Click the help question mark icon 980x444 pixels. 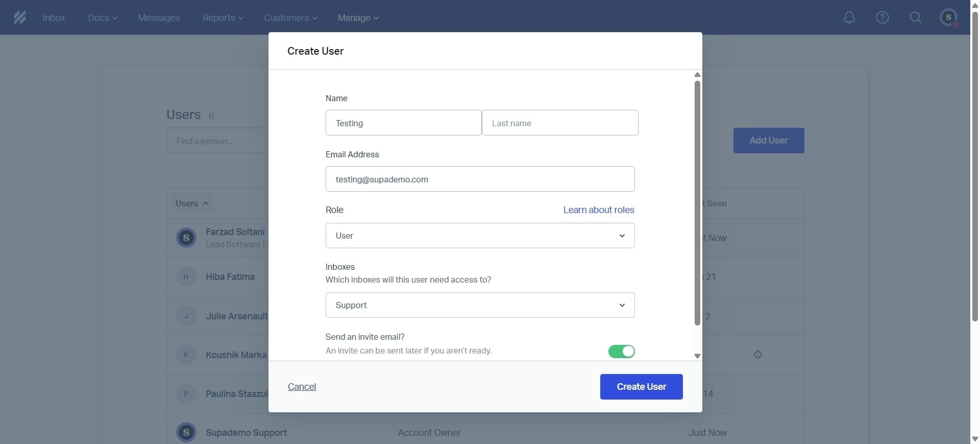click(x=882, y=17)
